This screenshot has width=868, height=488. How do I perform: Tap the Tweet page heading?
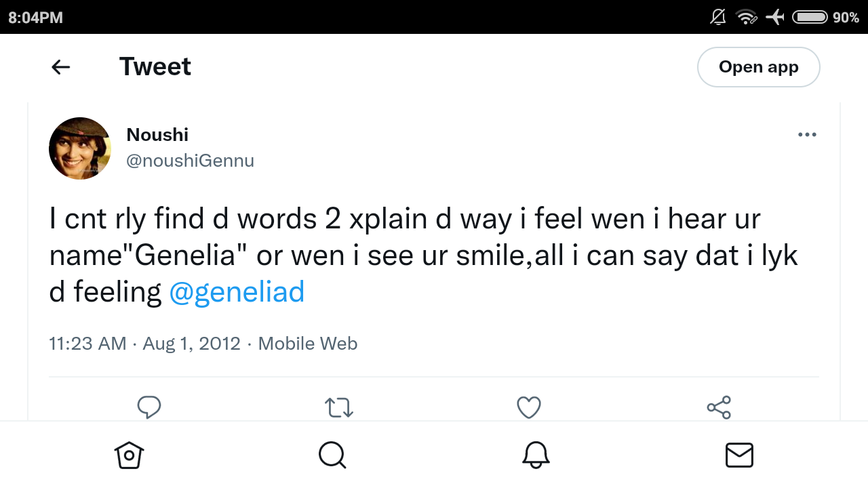pyautogui.click(x=155, y=66)
